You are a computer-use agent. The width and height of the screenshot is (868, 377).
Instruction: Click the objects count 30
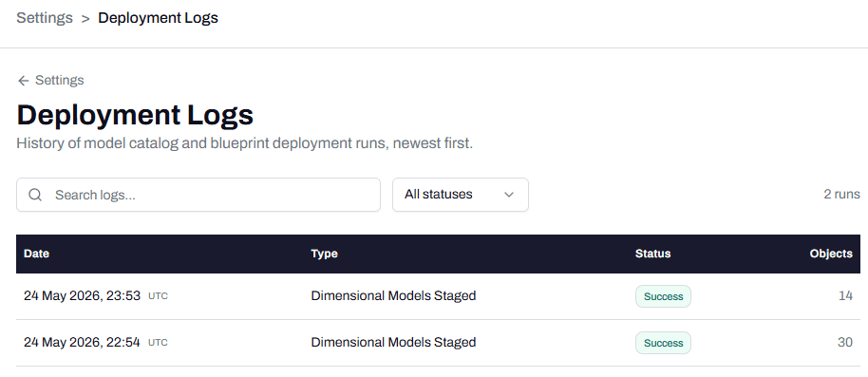pos(845,342)
